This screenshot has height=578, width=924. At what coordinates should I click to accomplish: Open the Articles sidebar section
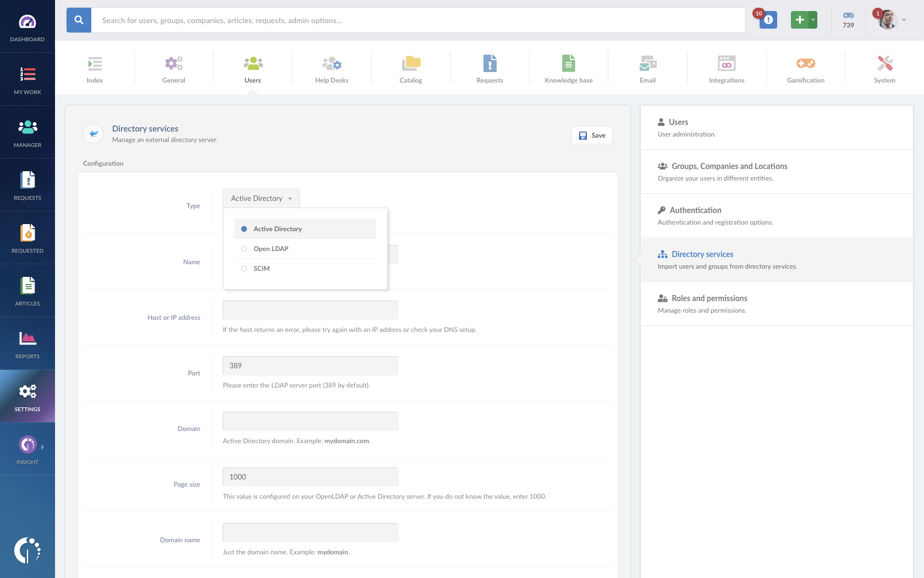pyautogui.click(x=28, y=290)
